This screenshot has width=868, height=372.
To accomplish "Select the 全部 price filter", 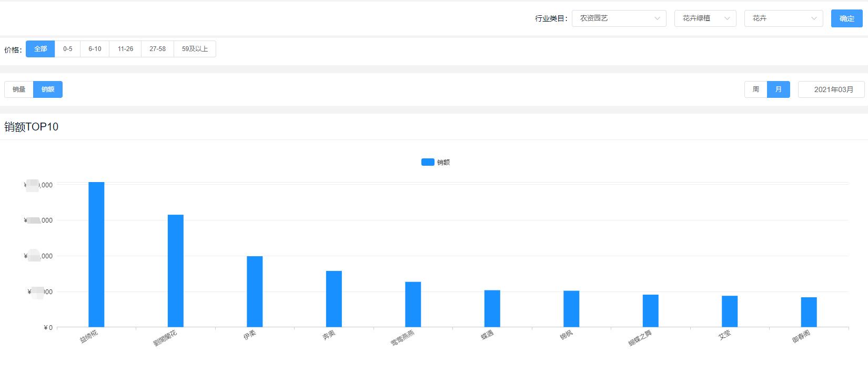I will [x=41, y=49].
